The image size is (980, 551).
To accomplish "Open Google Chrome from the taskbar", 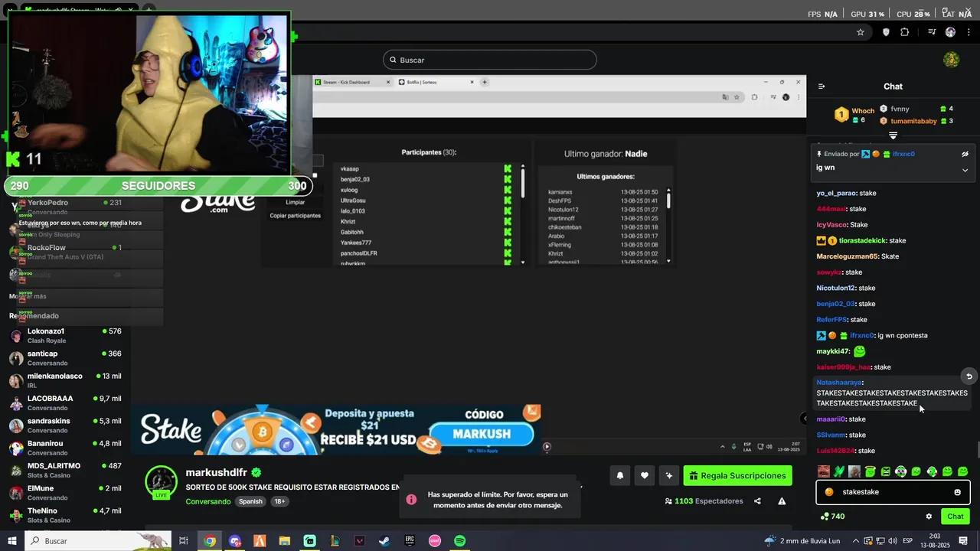I will coord(210,541).
